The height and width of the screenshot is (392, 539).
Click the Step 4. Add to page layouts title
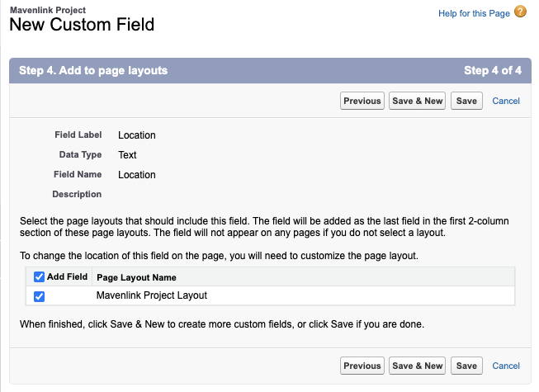[93, 70]
